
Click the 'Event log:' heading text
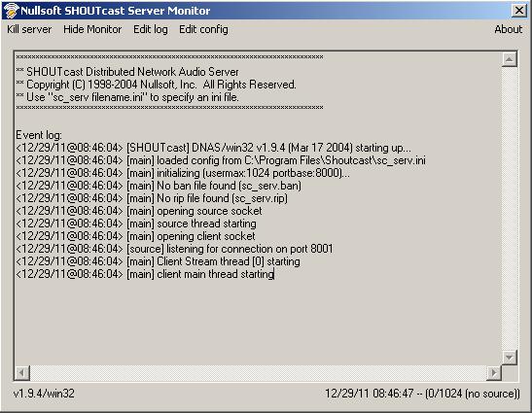point(39,135)
